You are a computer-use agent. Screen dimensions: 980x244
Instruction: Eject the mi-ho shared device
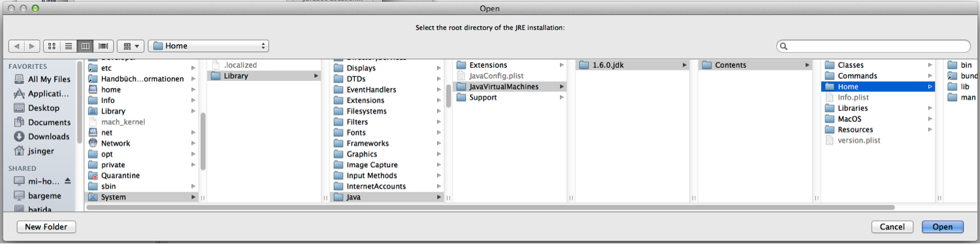tap(68, 181)
